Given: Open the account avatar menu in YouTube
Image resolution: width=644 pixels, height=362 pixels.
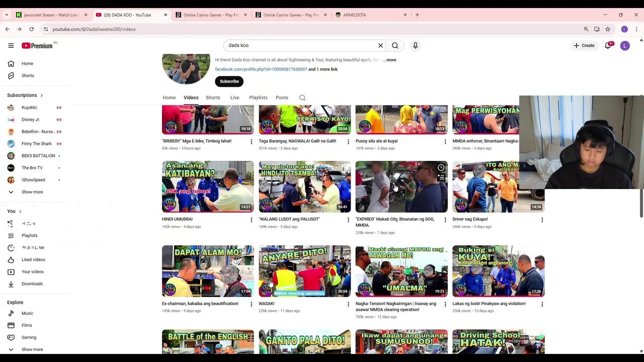Looking at the screenshot, I should (x=625, y=46).
